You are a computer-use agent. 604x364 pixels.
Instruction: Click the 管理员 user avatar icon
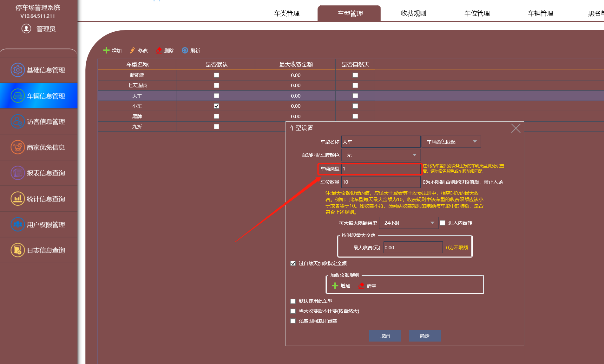click(x=26, y=29)
